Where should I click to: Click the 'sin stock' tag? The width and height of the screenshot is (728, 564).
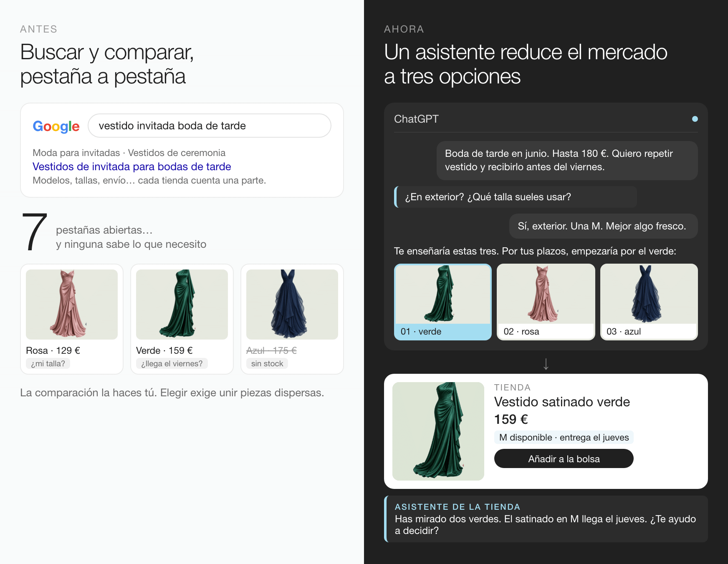(267, 363)
